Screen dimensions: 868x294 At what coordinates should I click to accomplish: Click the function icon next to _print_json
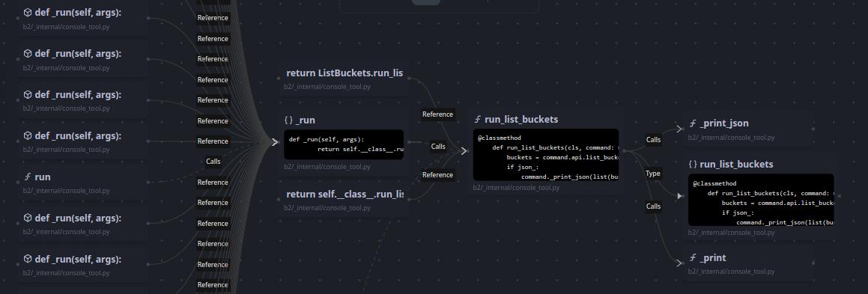point(693,123)
